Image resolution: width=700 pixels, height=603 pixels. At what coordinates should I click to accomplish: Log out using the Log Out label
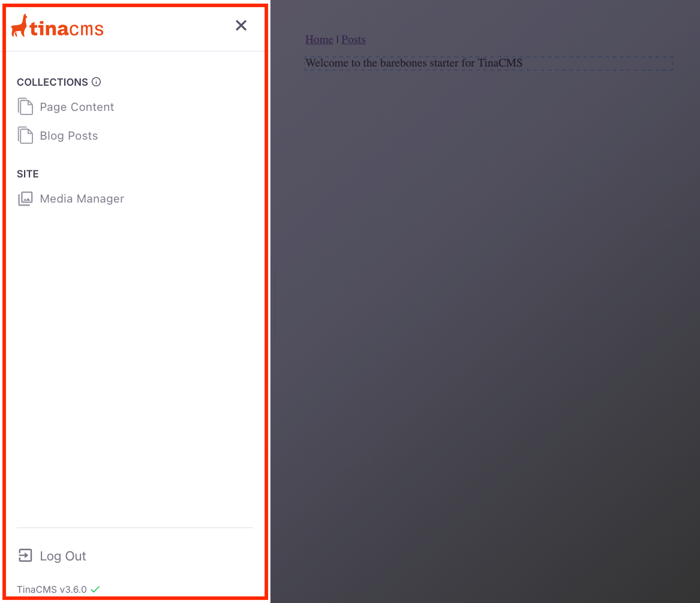pos(63,556)
